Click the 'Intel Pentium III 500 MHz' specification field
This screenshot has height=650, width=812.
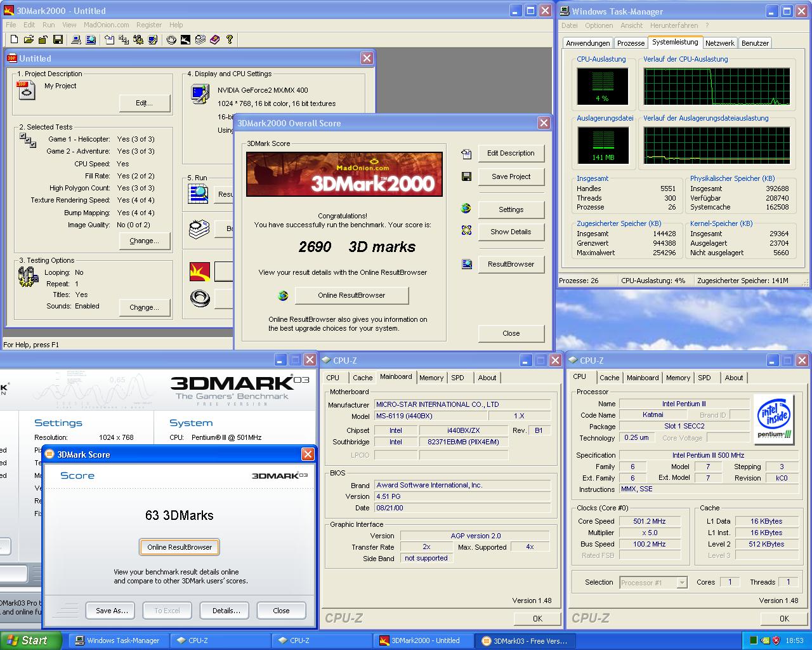(708, 455)
